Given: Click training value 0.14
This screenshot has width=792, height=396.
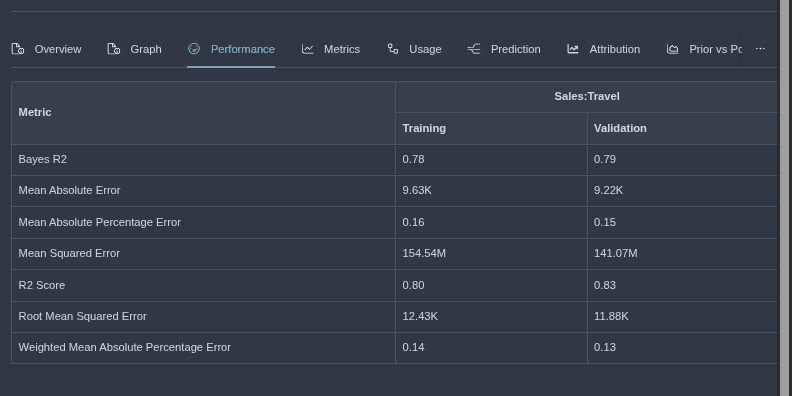Looking at the screenshot, I should tap(413, 348).
